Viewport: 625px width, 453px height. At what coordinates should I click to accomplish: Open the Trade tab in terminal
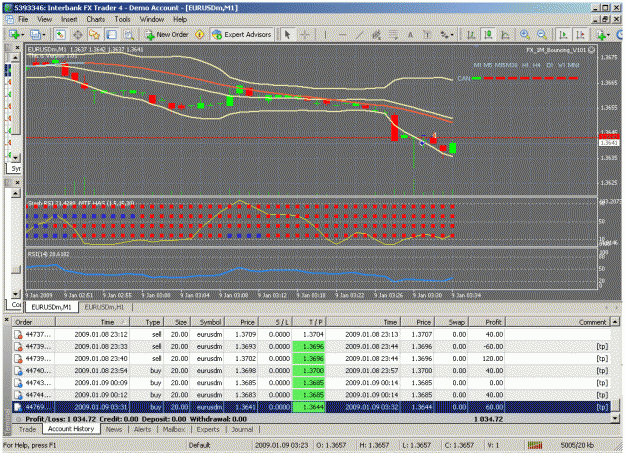[27, 429]
